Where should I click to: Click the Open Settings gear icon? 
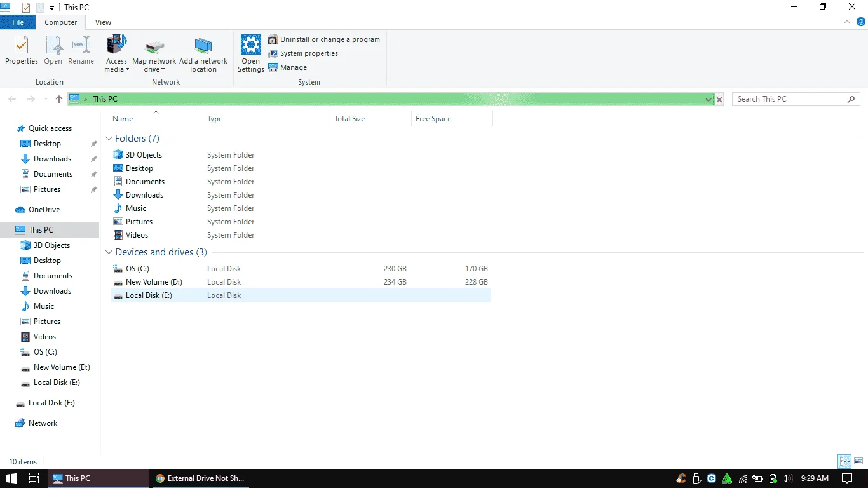coord(251,45)
